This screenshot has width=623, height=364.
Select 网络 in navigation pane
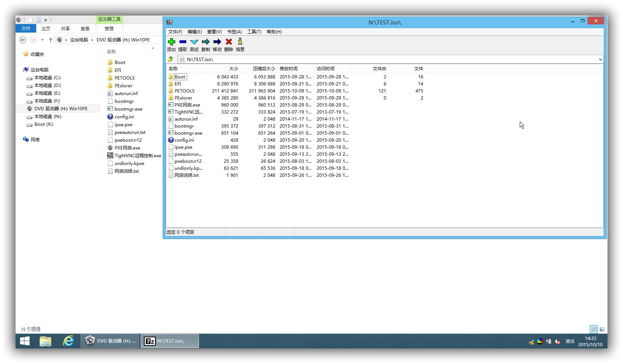(35, 140)
